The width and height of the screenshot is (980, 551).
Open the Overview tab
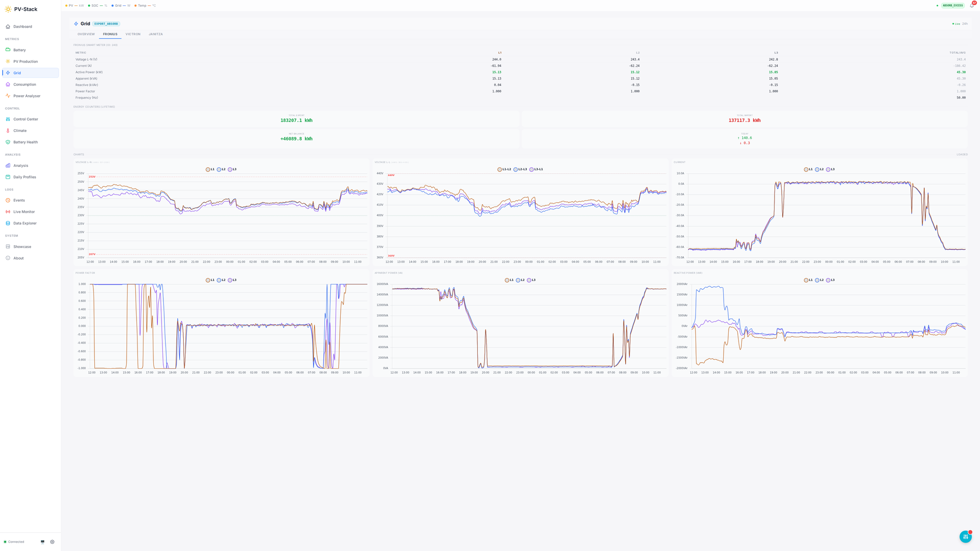(86, 34)
